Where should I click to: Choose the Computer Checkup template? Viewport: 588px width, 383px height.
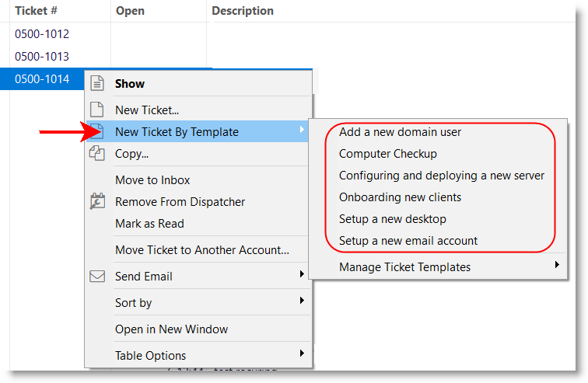[x=388, y=154]
